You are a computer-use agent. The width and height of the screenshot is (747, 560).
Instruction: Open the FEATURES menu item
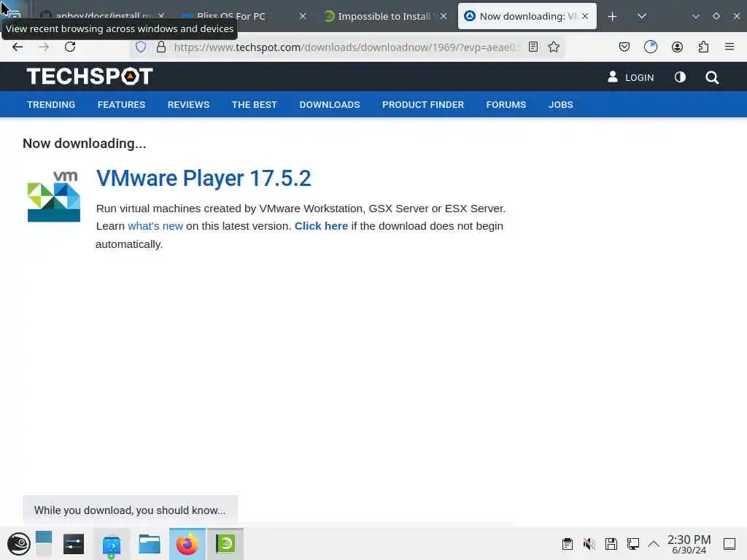tap(121, 104)
